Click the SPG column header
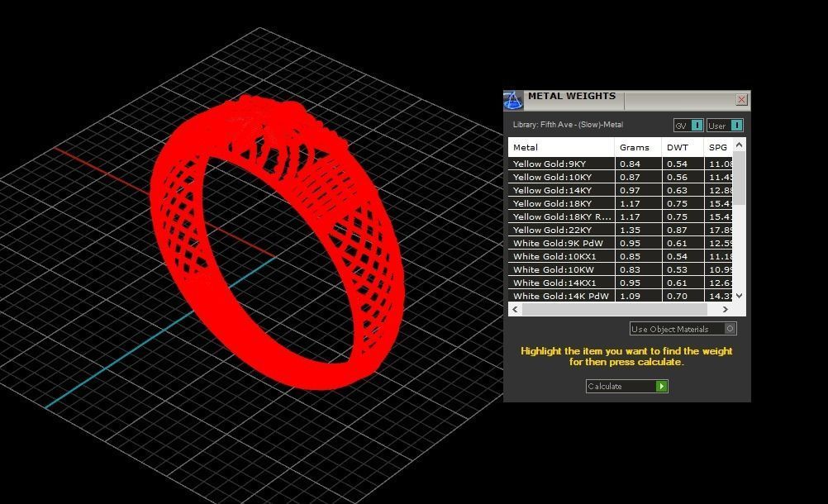Image resolution: width=828 pixels, height=504 pixels. [x=718, y=147]
